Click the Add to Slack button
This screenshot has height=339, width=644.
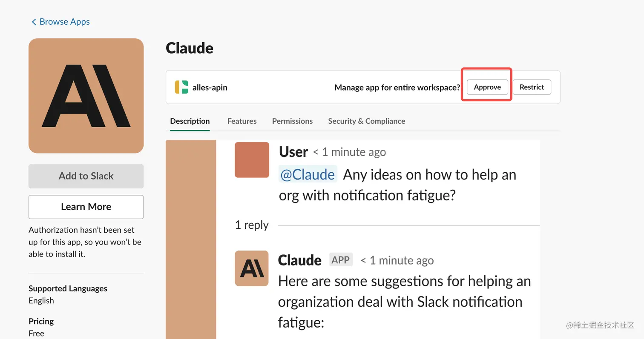tap(86, 176)
